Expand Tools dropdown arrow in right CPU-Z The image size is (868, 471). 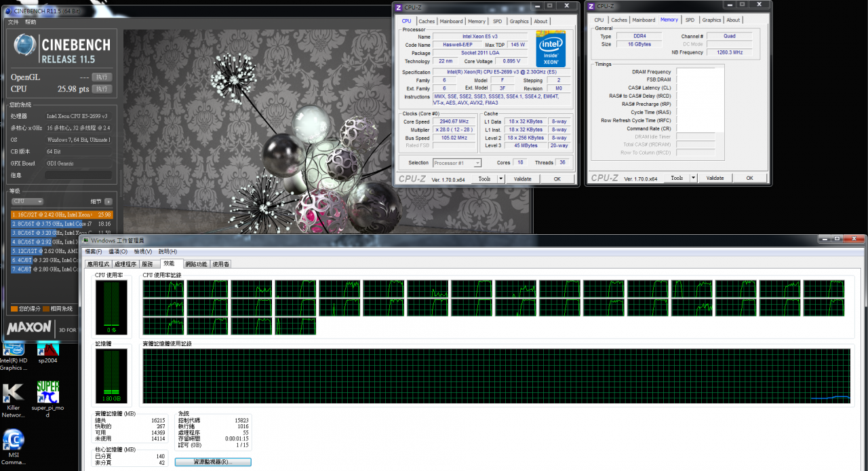pos(694,178)
